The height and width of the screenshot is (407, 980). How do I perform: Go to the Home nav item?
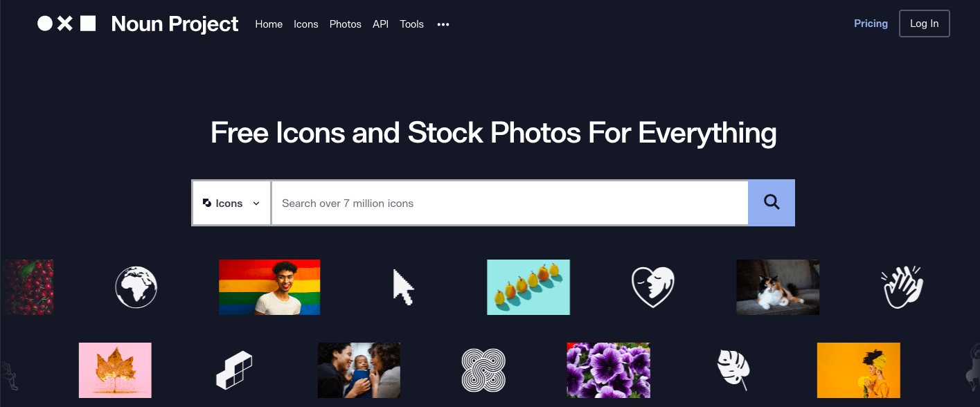(x=269, y=24)
